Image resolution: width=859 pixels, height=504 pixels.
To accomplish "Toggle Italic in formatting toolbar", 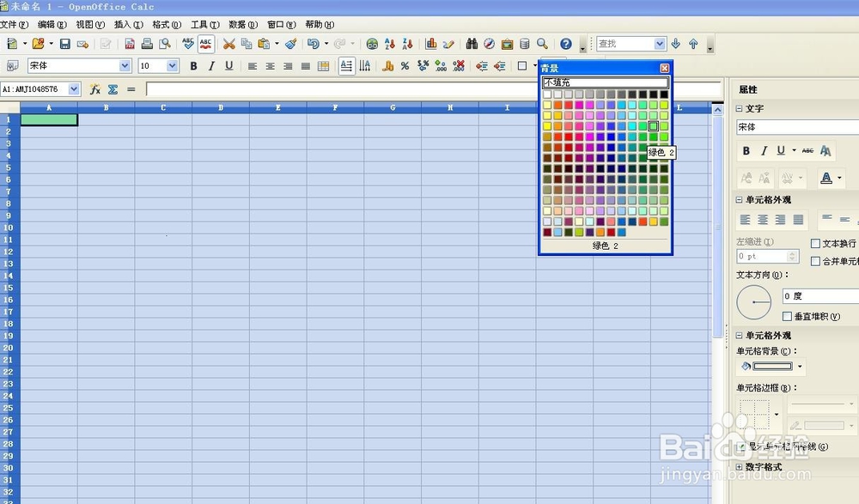I will tap(211, 66).
